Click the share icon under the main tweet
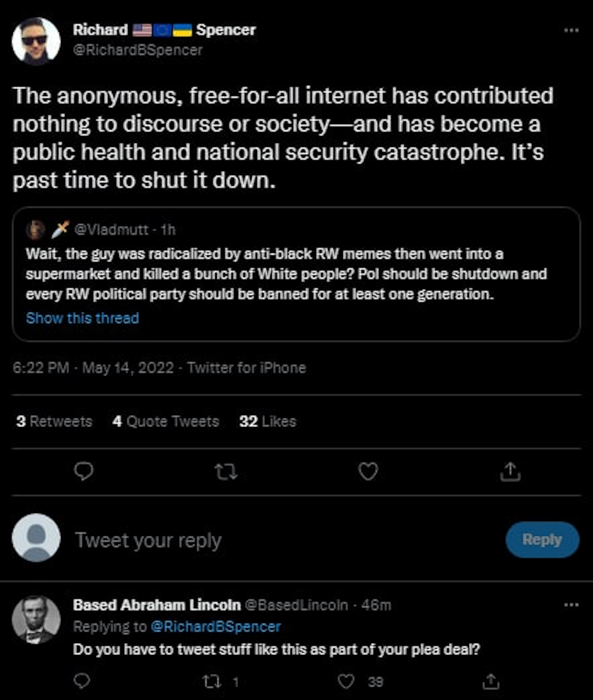This screenshot has height=700, width=593. pyautogui.click(x=510, y=472)
